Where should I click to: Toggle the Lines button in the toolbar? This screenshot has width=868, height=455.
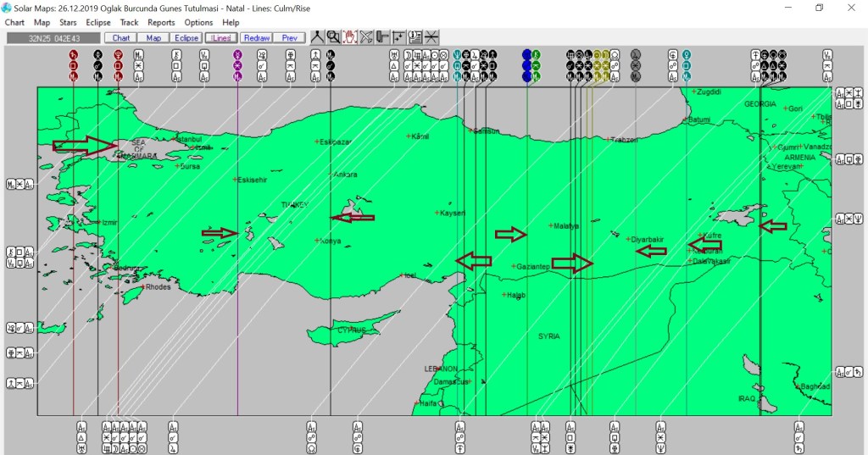(x=220, y=38)
